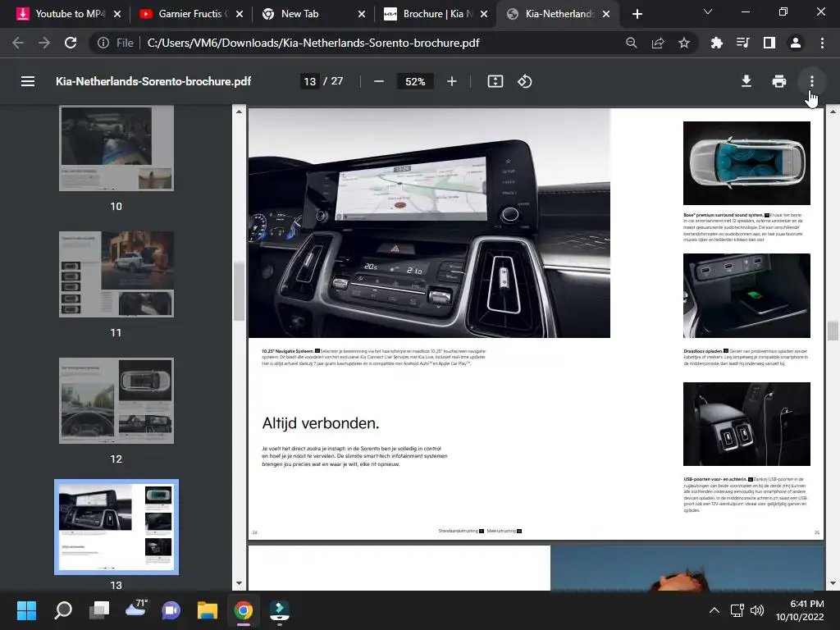Close the Brochure | Kia tab
The image size is (840, 630).
point(484,14)
